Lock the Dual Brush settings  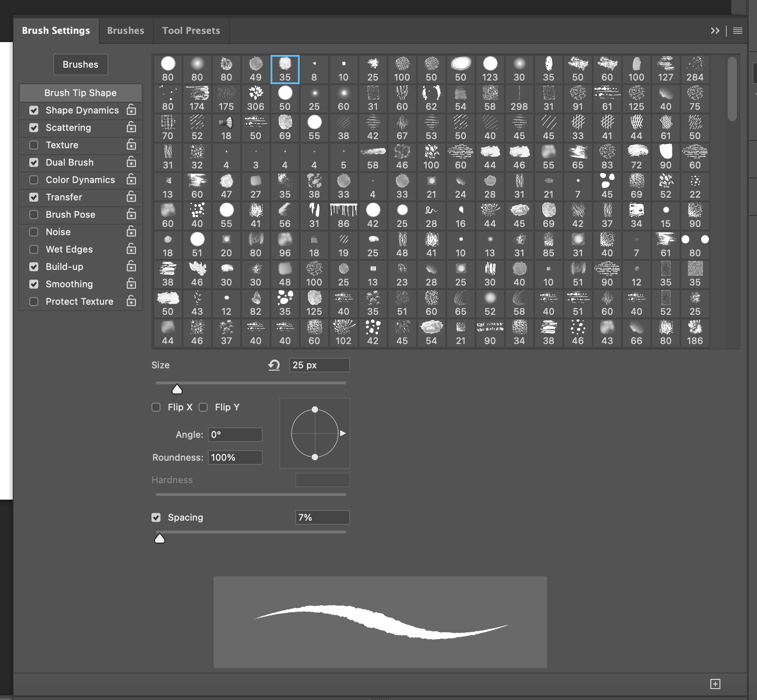(131, 162)
